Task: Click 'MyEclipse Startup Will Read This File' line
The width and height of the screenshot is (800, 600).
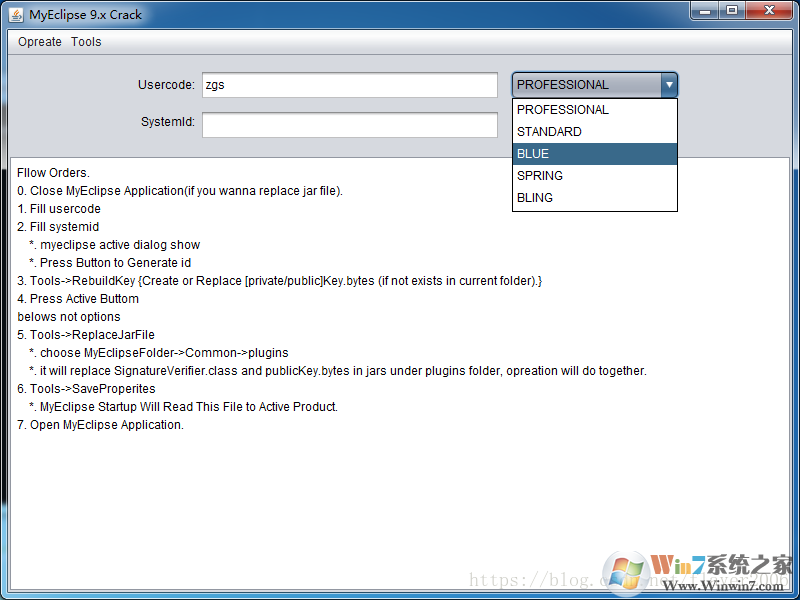Action: click(184, 407)
